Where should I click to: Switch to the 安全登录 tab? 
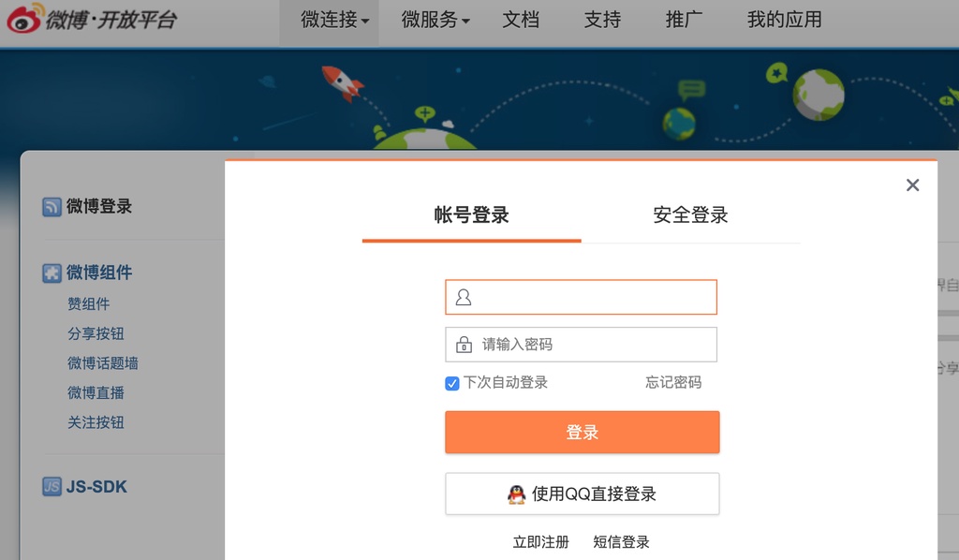688,215
